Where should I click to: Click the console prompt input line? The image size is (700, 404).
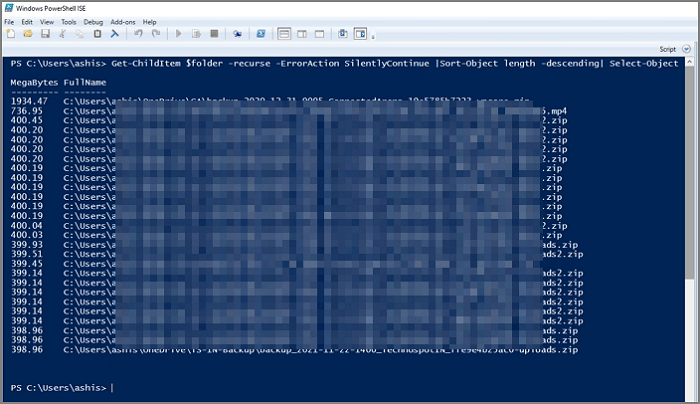[x=300, y=387]
